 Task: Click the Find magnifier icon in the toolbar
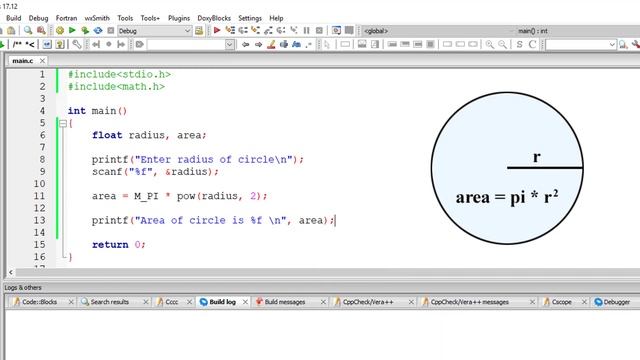[28, 31]
